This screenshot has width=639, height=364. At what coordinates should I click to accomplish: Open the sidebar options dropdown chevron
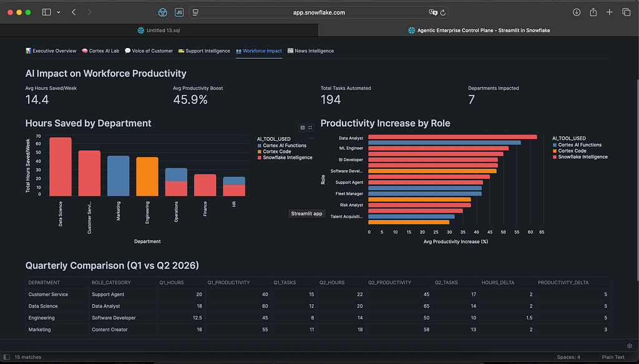(59, 12)
